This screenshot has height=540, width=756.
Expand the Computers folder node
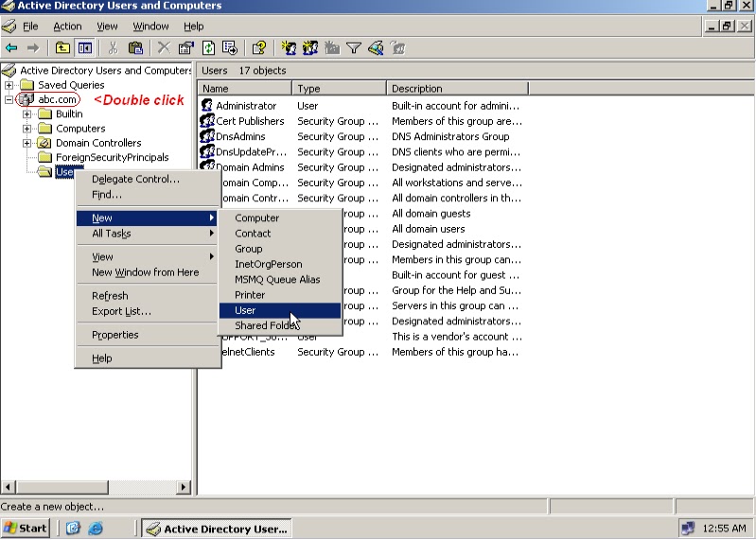[x=27, y=129]
